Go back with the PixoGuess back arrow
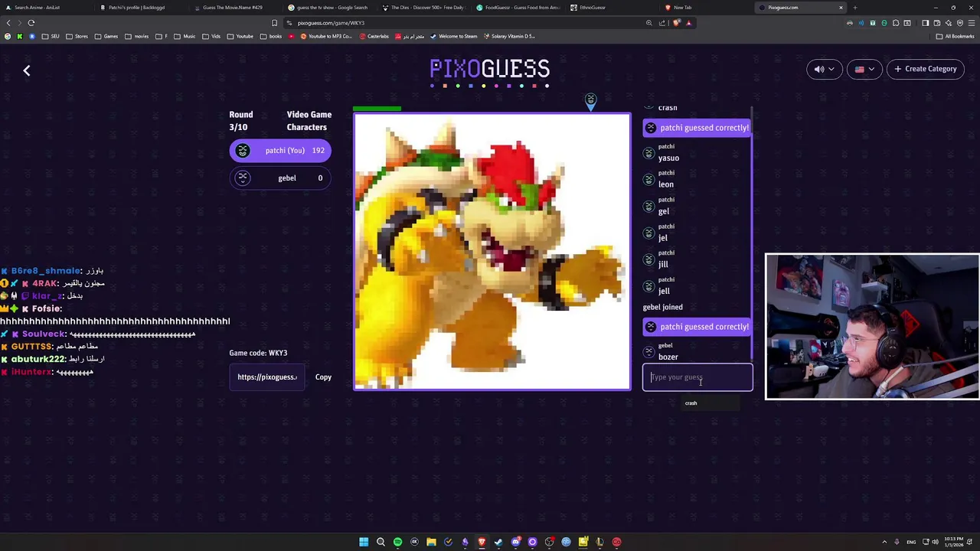This screenshot has height=551, width=980. pyautogui.click(x=26, y=70)
